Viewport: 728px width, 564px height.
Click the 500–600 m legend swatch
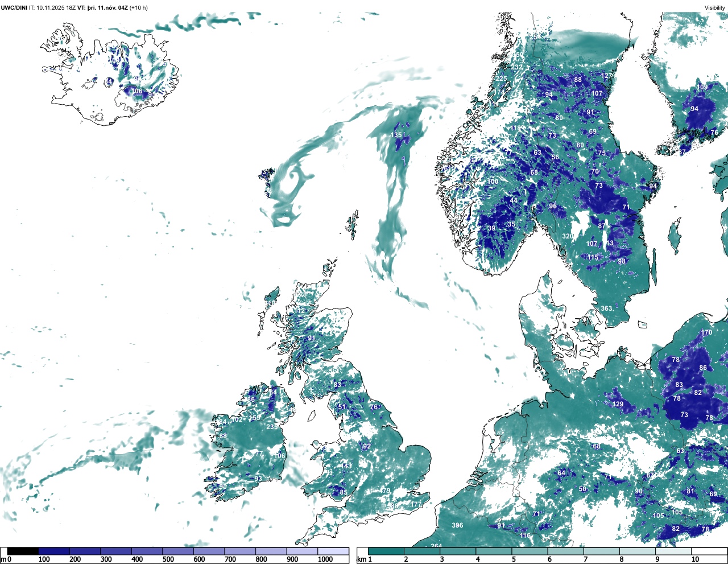point(178,551)
